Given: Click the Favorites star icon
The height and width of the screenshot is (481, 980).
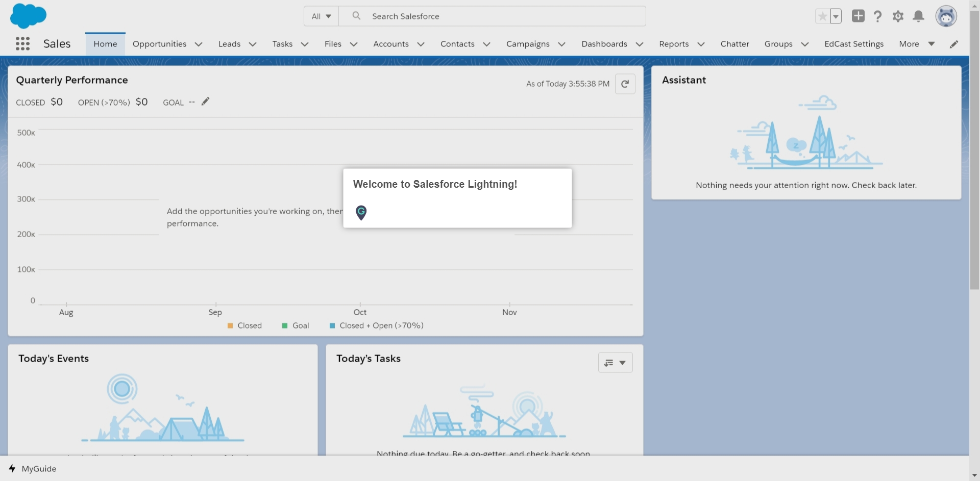Looking at the screenshot, I should pos(822,16).
